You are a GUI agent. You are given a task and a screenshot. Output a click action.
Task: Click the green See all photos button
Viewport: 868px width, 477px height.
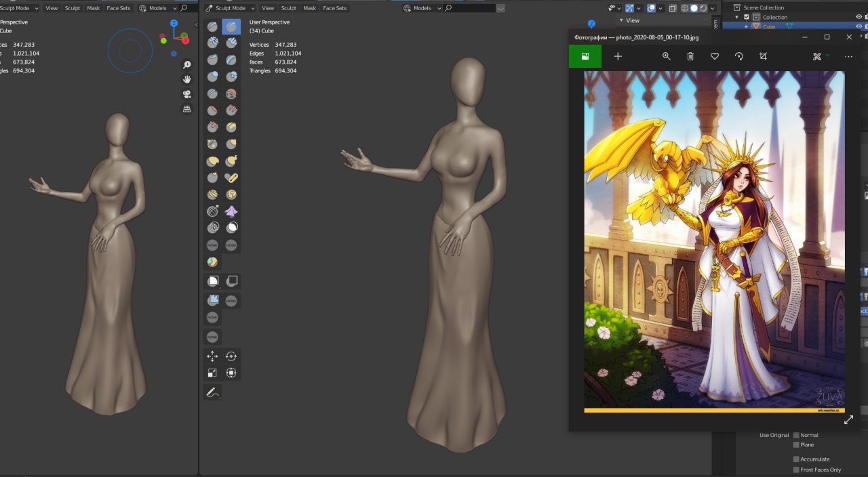[585, 56]
